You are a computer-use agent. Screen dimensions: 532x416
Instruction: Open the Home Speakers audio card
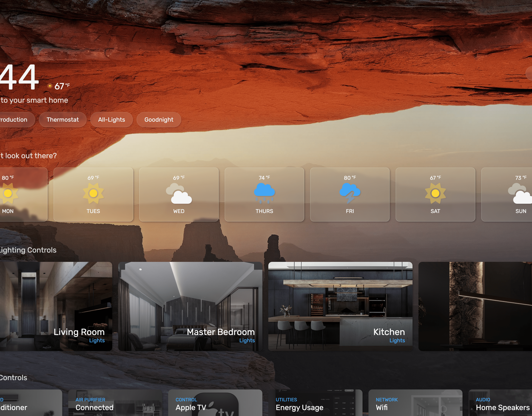pos(500,403)
